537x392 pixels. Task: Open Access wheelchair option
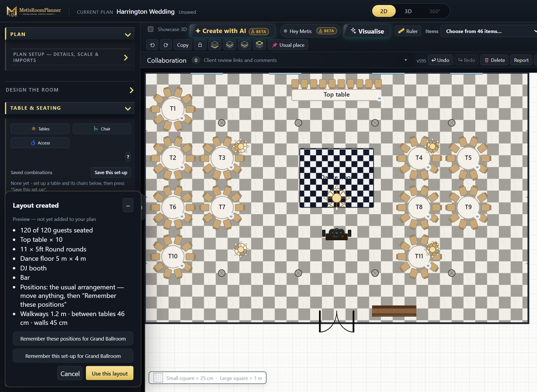40,143
